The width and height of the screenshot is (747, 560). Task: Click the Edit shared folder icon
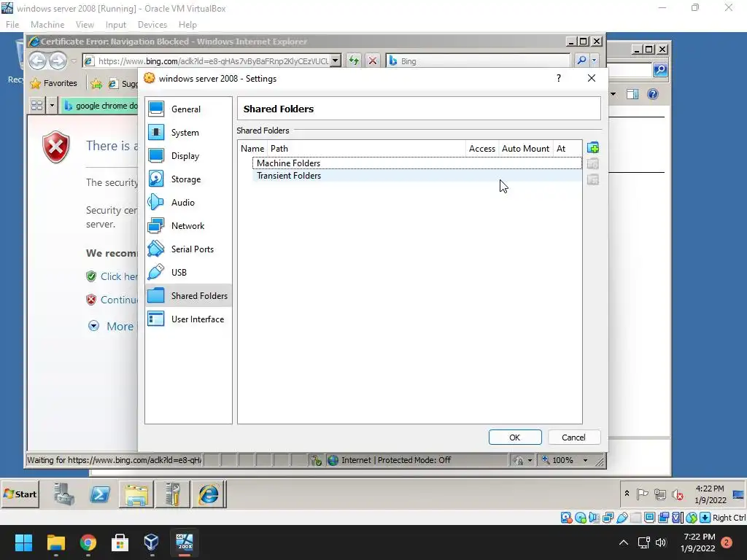(592, 164)
